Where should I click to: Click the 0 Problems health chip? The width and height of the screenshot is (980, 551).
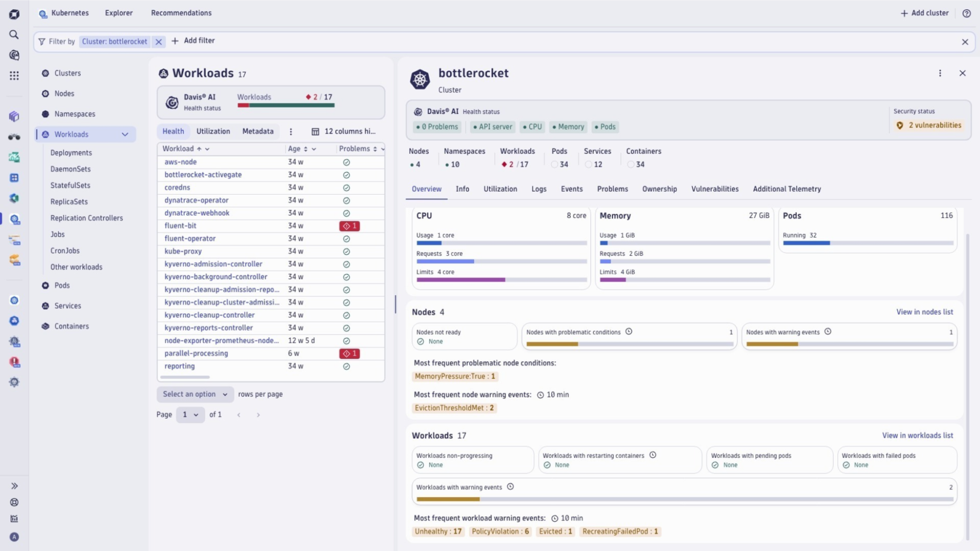[x=437, y=127]
